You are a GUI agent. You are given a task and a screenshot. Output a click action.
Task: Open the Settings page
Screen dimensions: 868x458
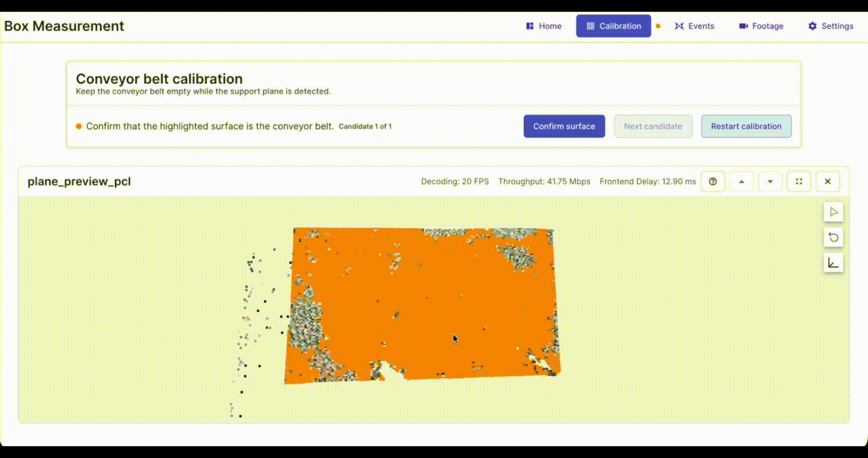point(831,26)
